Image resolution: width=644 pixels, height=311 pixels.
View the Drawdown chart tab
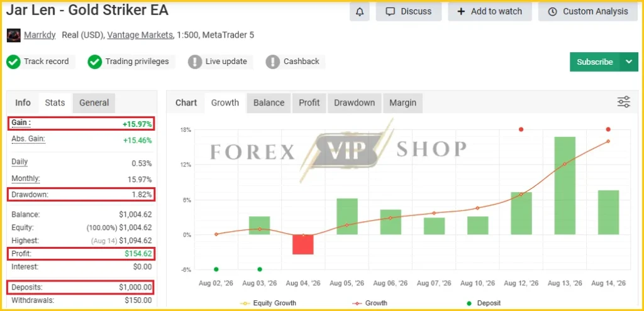tap(355, 102)
